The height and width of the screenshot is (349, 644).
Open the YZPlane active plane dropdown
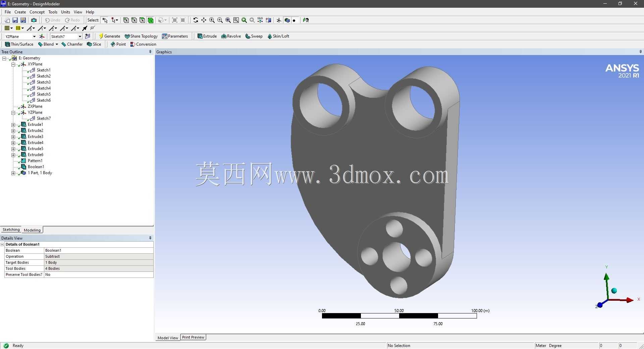point(34,36)
